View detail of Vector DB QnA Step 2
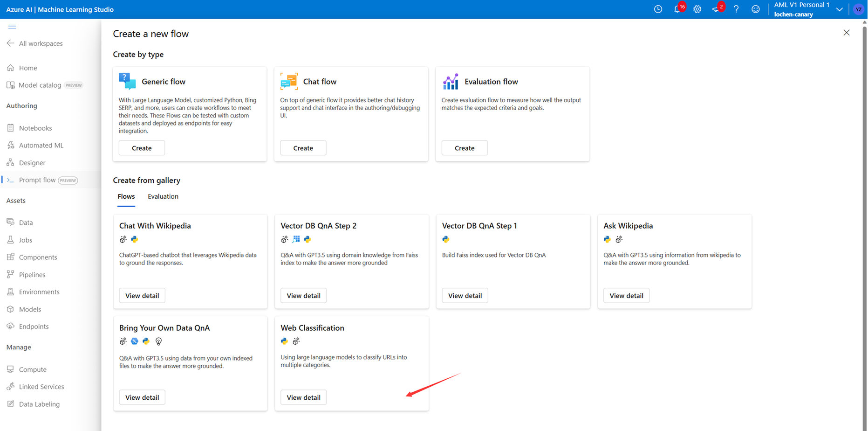Screen dimensions: 868x431 303,295
